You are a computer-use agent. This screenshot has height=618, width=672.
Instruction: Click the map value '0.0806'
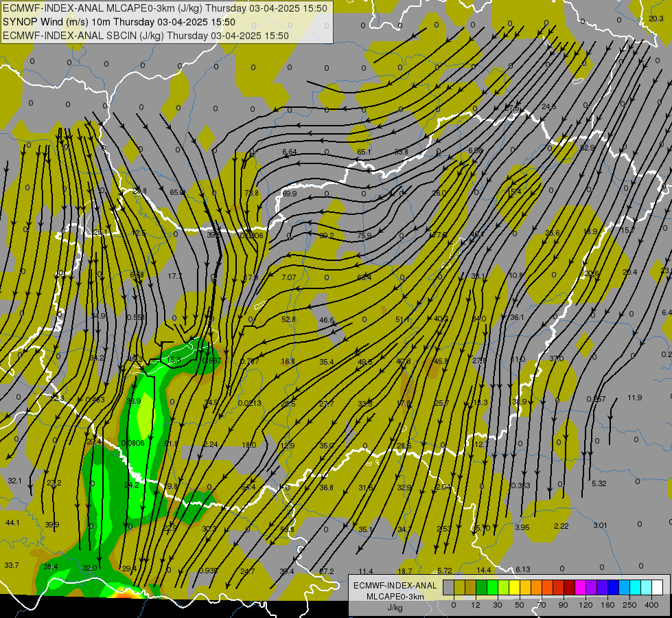133,443
